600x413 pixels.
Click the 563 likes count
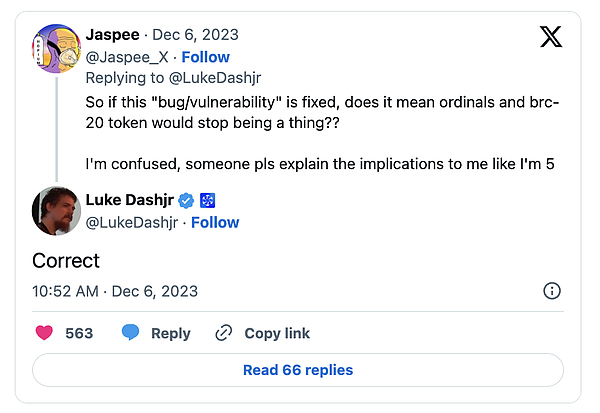79,333
